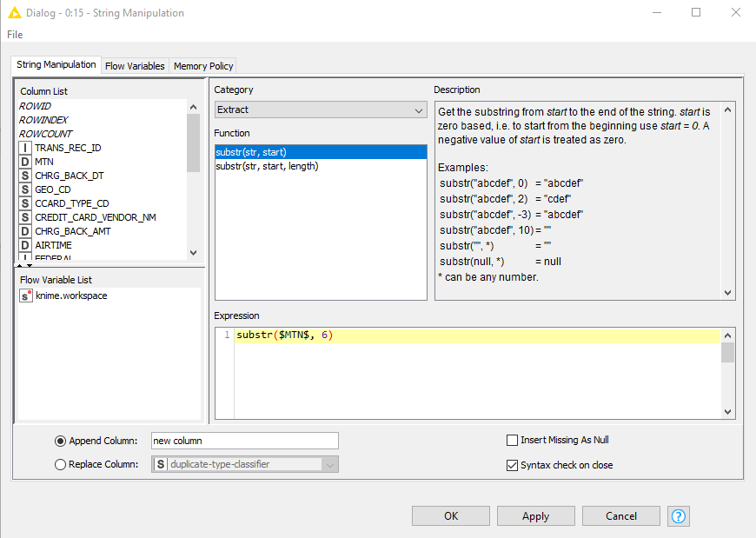The image size is (756, 538).
Task: Select the CHRG_BACK_DT column name
Action: pos(70,176)
